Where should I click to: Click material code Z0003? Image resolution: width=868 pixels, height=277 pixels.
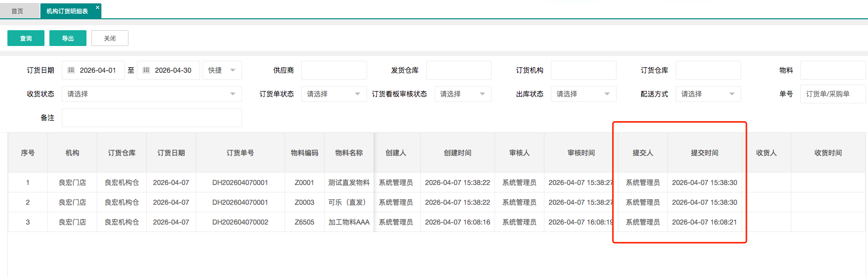tap(305, 202)
